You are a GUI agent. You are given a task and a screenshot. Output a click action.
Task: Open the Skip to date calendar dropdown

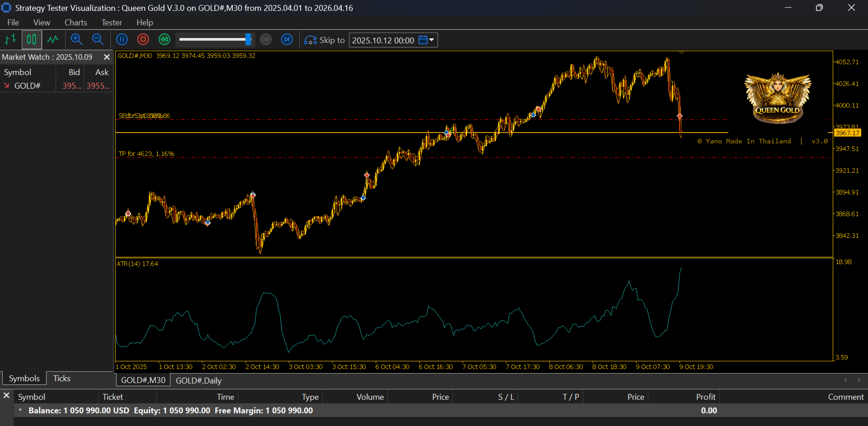coord(426,40)
